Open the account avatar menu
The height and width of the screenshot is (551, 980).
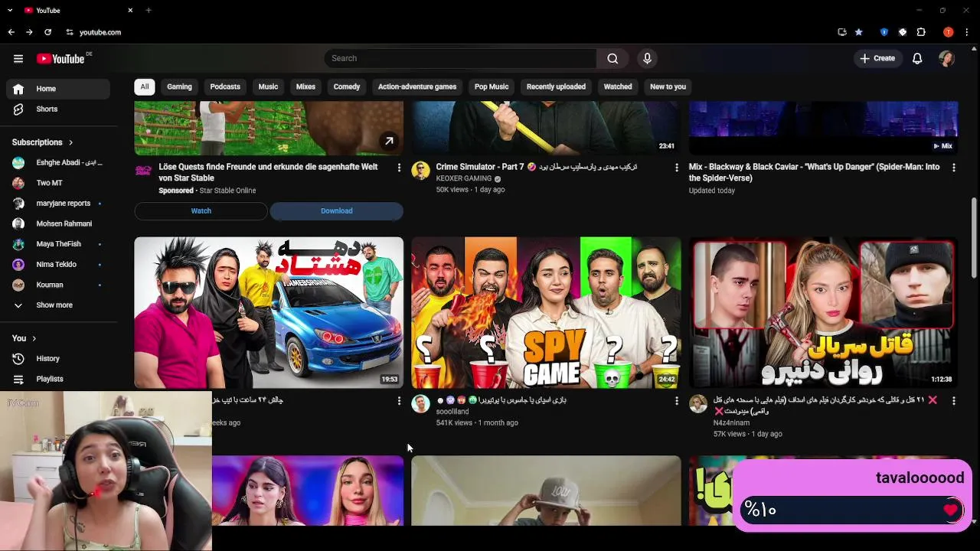946,58
